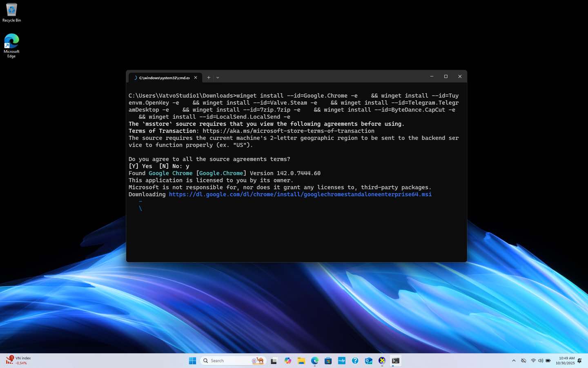This screenshot has width=588, height=368.
Task: Expand the terminal profile dropdown chevron
Action: click(218, 77)
